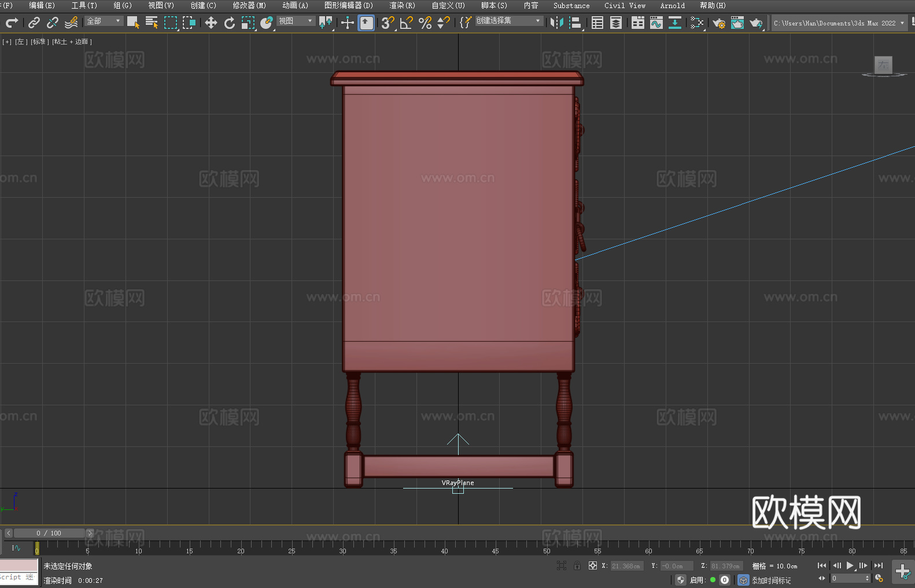Open the 修改器(M) menu

pyautogui.click(x=249, y=5)
